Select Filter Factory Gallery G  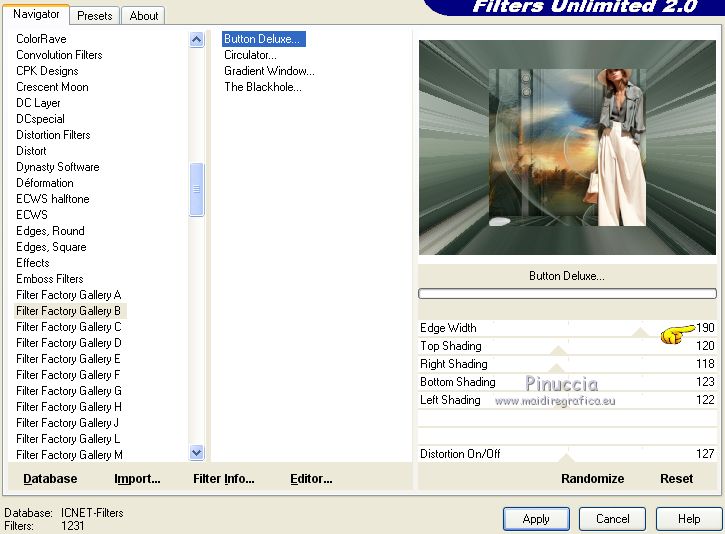(x=68, y=391)
